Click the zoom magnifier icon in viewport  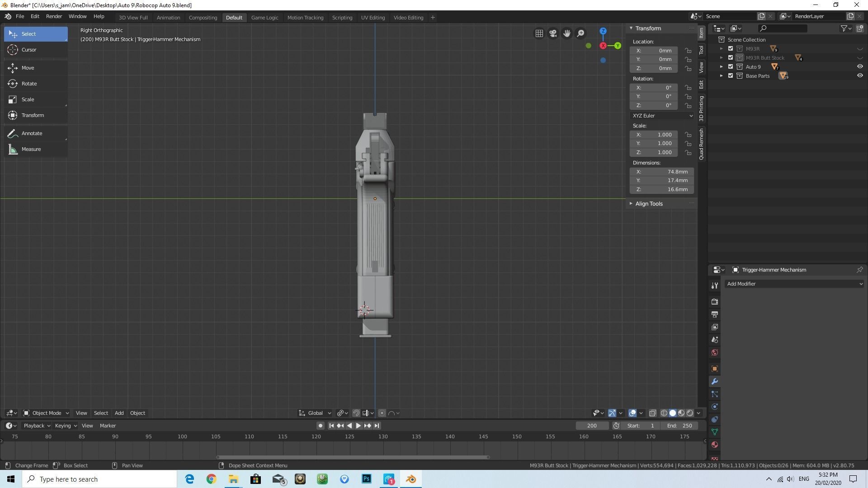click(580, 33)
